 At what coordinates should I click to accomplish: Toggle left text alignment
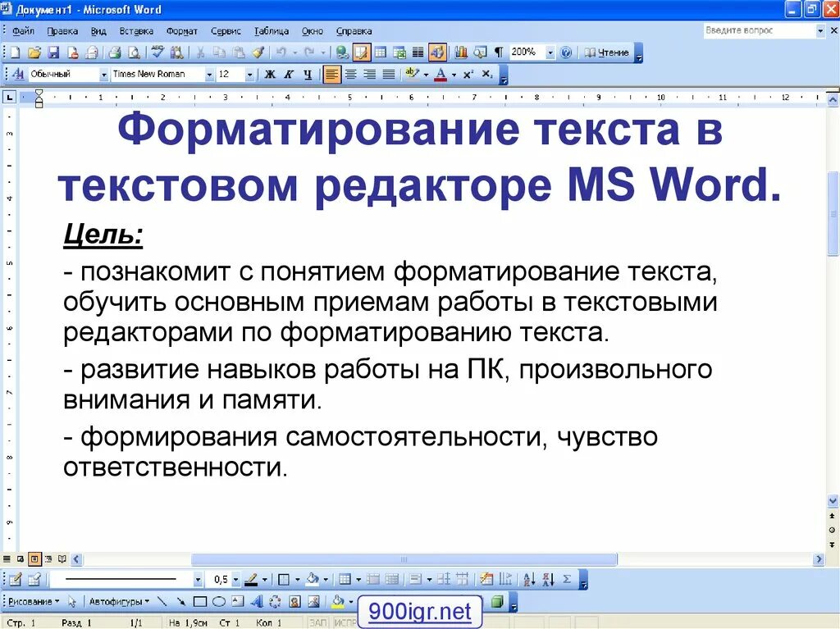(x=331, y=74)
